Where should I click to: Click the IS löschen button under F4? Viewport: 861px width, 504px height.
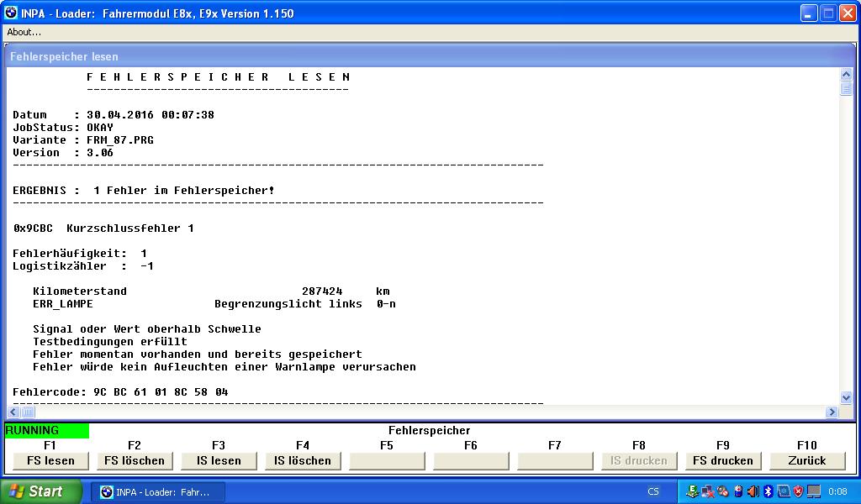click(303, 460)
